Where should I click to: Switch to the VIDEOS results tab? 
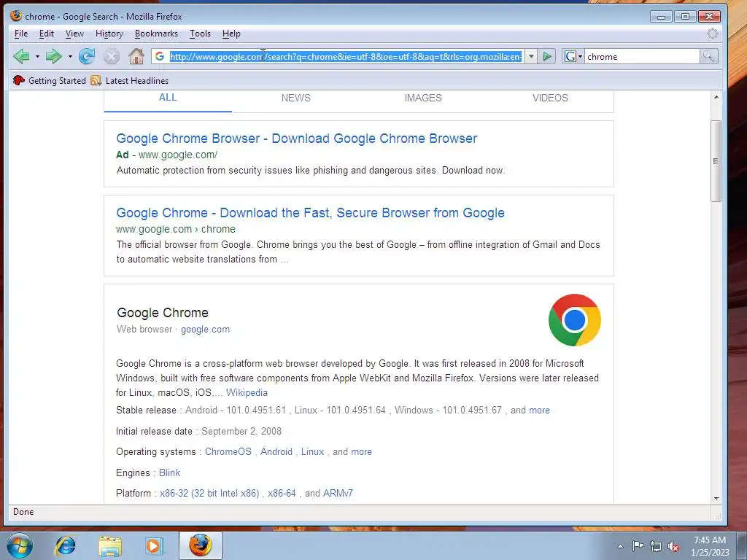click(x=550, y=98)
